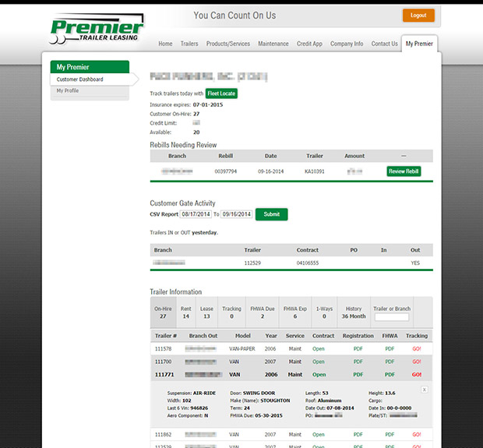This screenshot has width=483, height=448.
Task: Select the Lease trailers tab
Action: coord(207,312)
